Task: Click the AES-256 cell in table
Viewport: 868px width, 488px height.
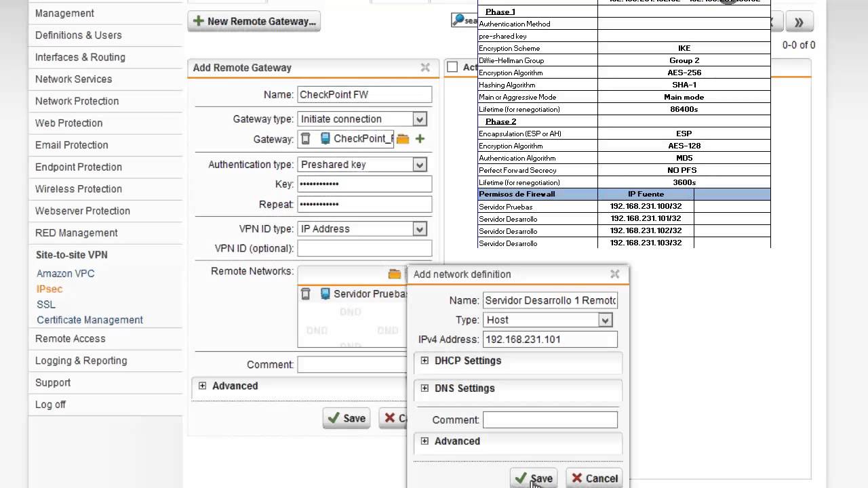Action: pos(684,73)
